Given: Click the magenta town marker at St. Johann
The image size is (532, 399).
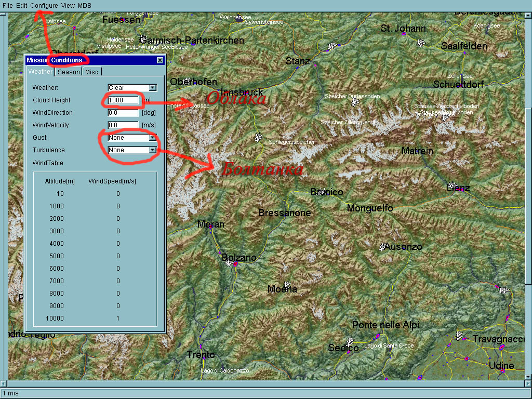Looking at the screenshot, I should 403,34.
